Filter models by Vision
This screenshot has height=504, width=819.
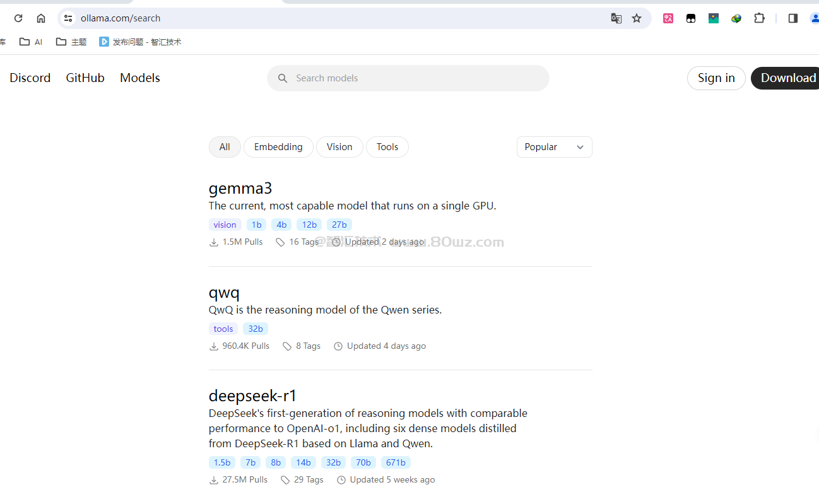[x=339, y=147]
